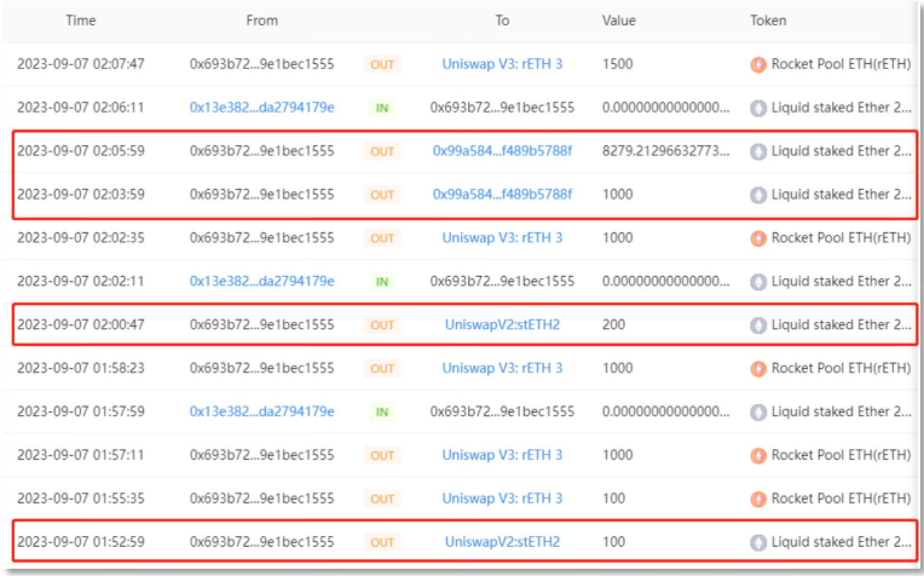
Task: Select the timestamp 2023-09-07 01:52:59
Action: click(81, 542)
